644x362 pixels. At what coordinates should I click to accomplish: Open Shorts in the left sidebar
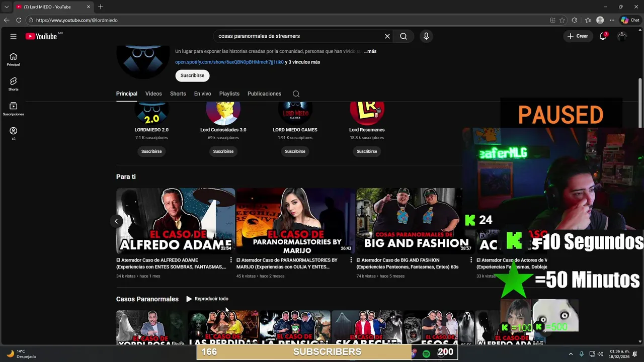point(13,84)
